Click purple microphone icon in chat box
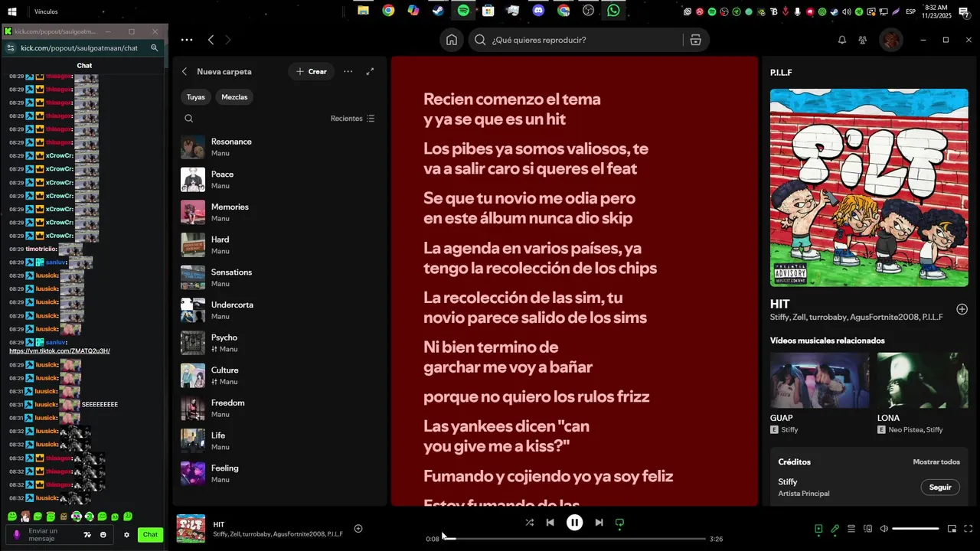The width and height of the screenshot is (980, 551). 18,535
